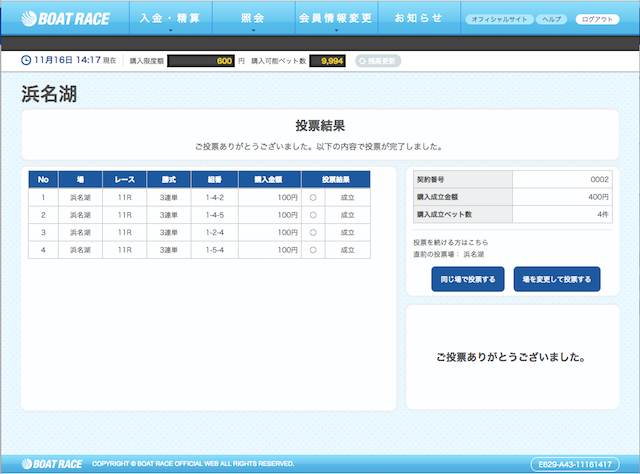Click the 投票結果 title heading

tap(320, 126)
